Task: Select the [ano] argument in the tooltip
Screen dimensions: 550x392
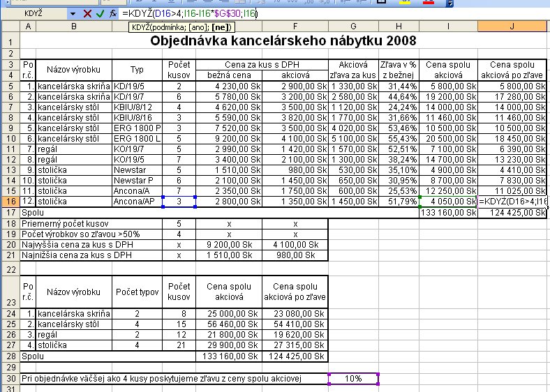Action: [197, 27]
